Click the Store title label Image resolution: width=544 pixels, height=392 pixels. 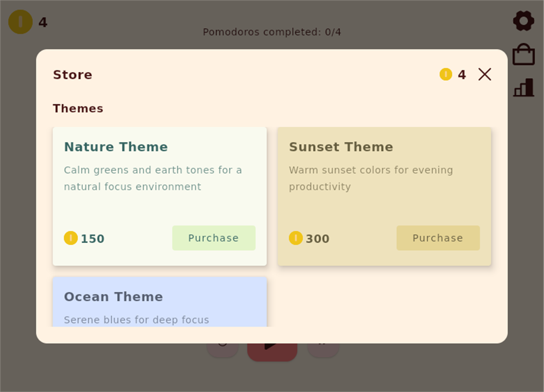pyautogui.click(x=72, y=74)
